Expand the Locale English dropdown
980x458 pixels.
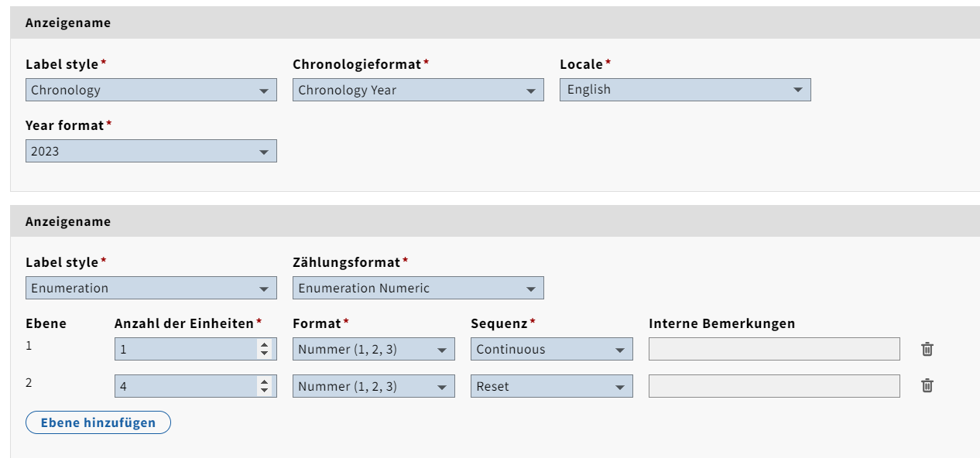click(x=685, y=90)
